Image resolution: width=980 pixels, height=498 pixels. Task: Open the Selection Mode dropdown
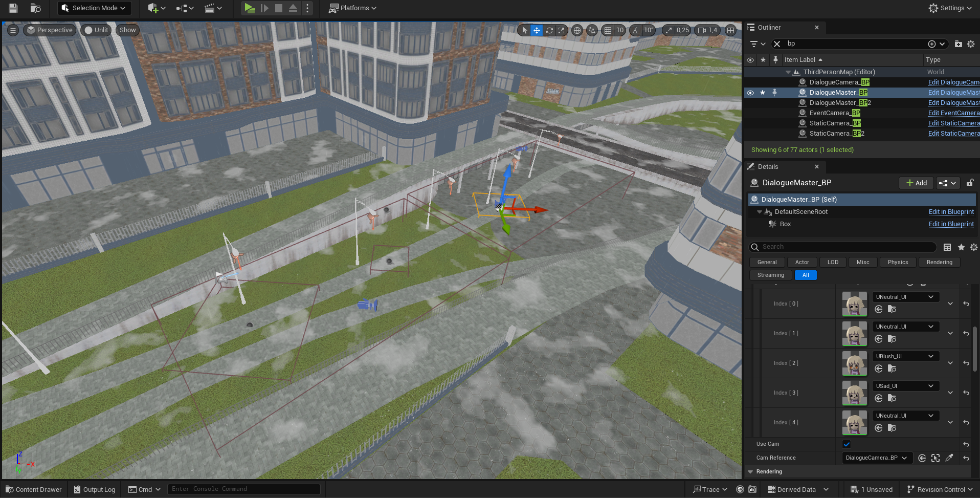coord(94,8)
